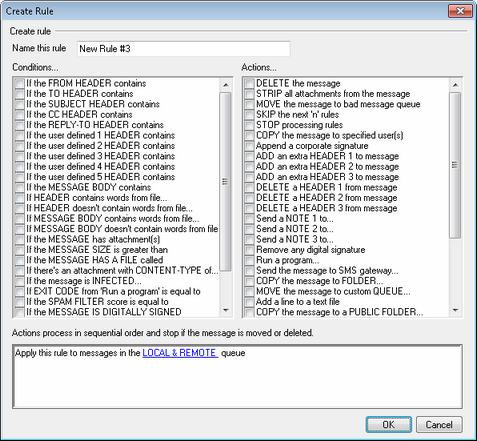The image size is (477, 441).
Task: Tick 'If the MESSAGE BODY contains' checkbox
Action: (20, 187)
